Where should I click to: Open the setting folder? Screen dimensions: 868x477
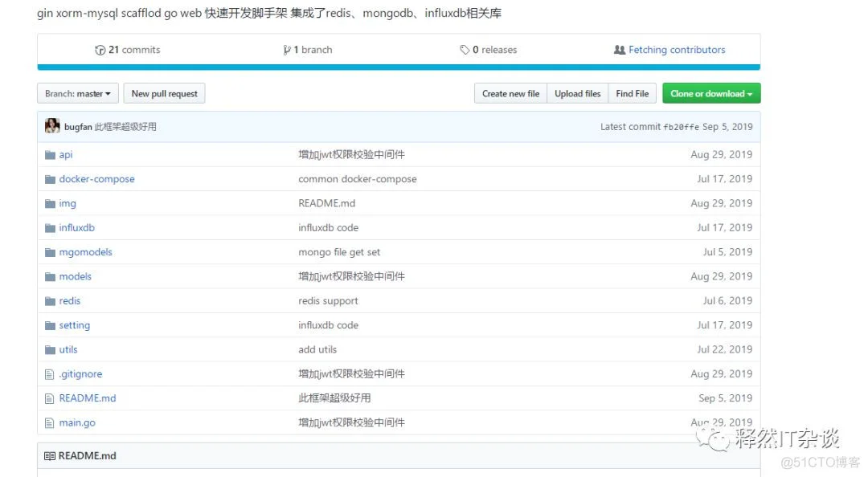75,324
